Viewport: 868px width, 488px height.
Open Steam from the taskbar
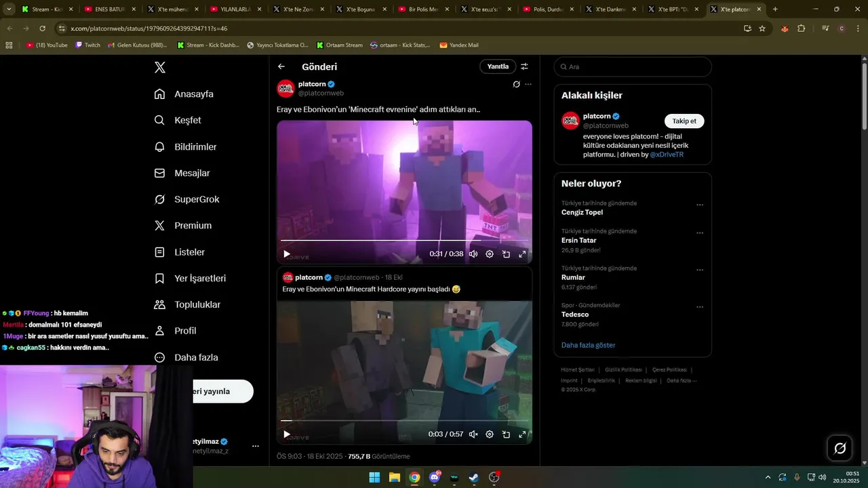(474, 477)
